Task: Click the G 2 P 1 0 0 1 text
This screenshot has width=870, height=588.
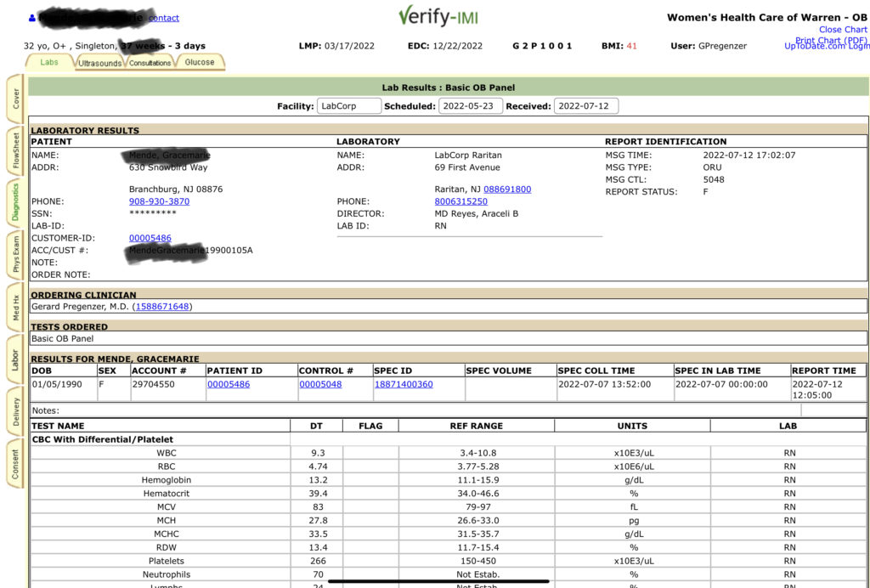Action: pyautogui.click(x=542, y=46)
